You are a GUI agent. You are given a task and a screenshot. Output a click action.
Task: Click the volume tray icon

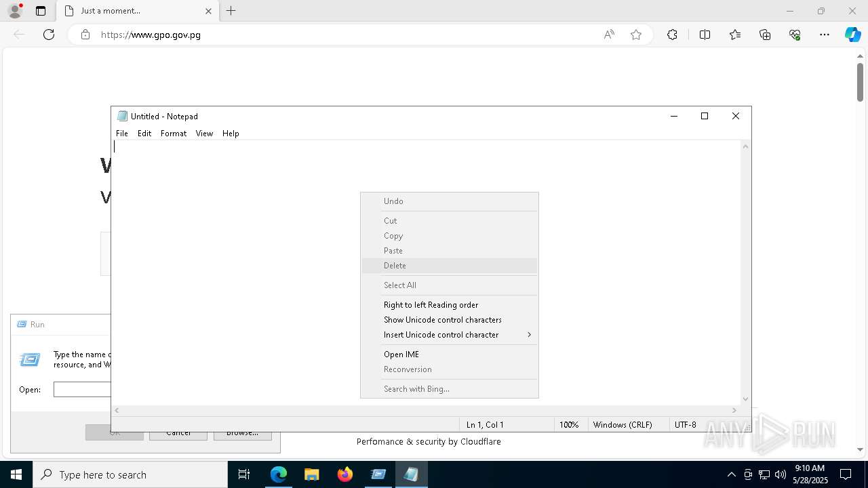tap(781, 474)
